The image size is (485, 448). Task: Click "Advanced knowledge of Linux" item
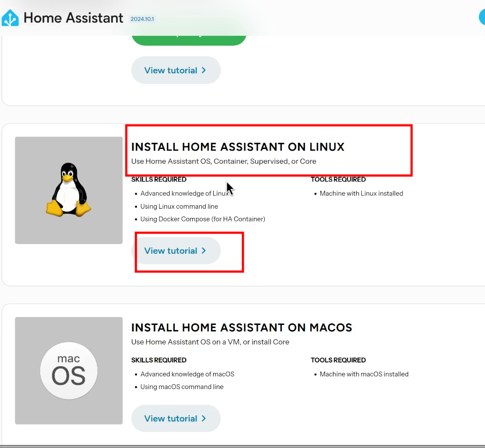click(184, 193)
